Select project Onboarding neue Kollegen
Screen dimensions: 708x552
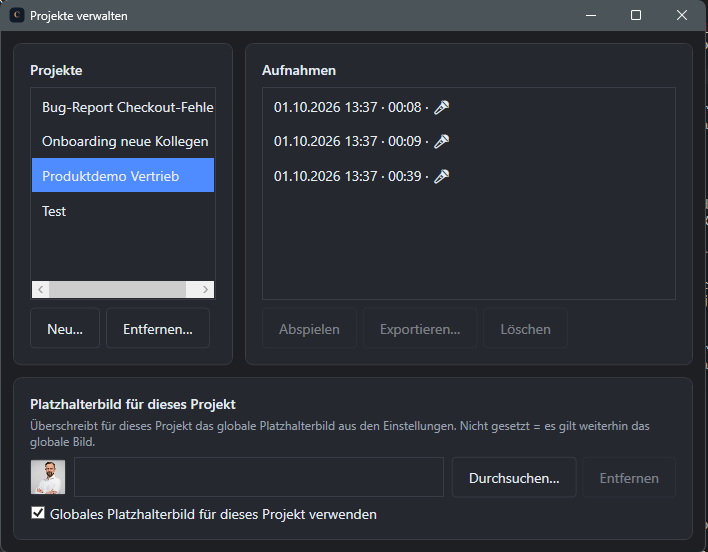tap(123, 141)
